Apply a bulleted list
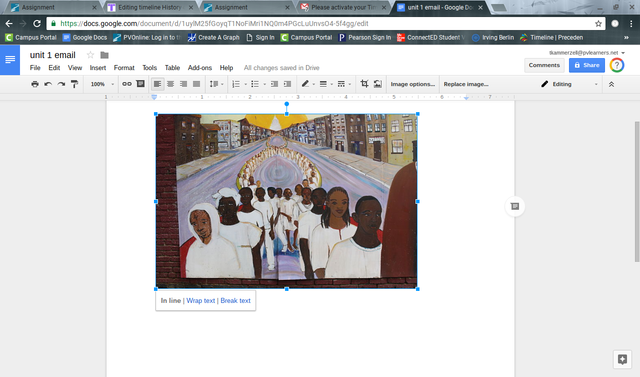This screenshot has height=377, width=640. pos(255,84)
